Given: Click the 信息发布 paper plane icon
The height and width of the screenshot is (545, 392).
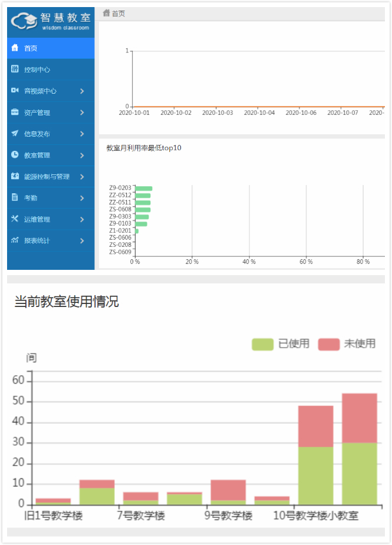Looking at the screenshot, I should click(15, 134).
